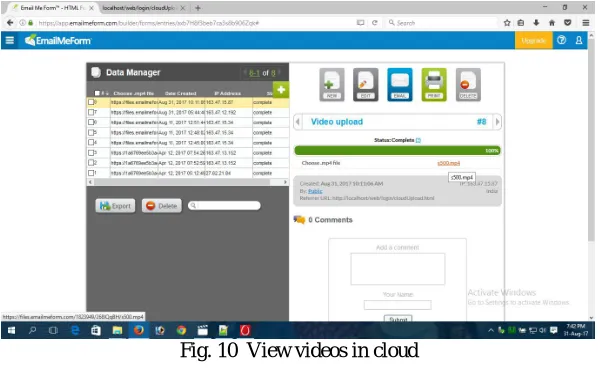Open a new browser tab

[x=198, y=8]
